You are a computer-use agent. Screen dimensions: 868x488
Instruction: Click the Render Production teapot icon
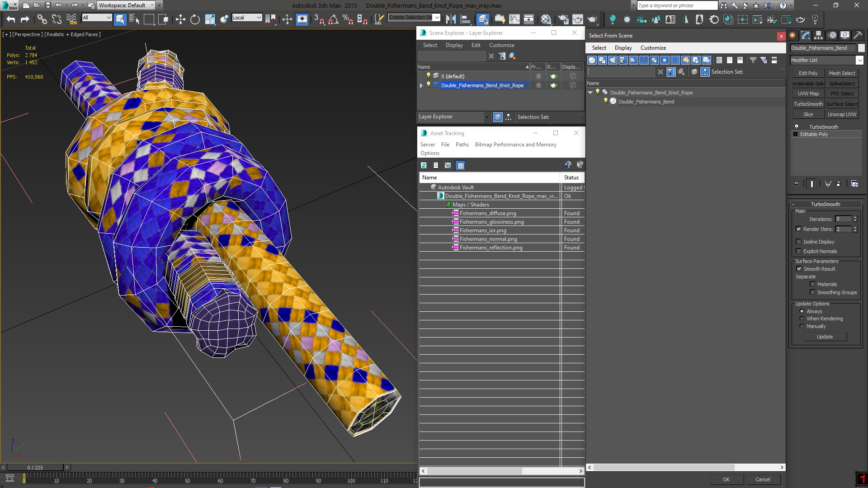(592, 19)
